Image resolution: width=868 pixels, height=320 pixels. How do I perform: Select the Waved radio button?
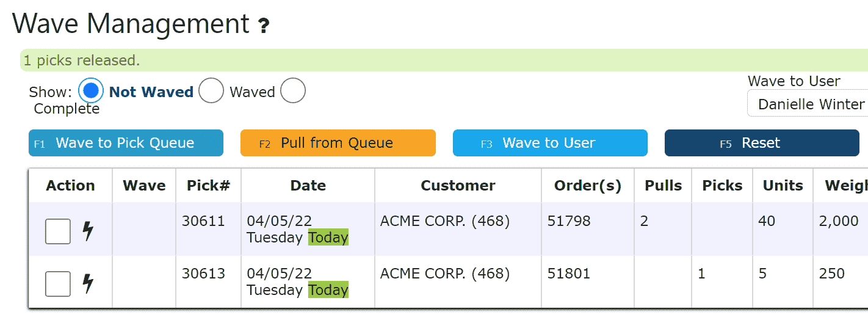click(x=211, y=91)
